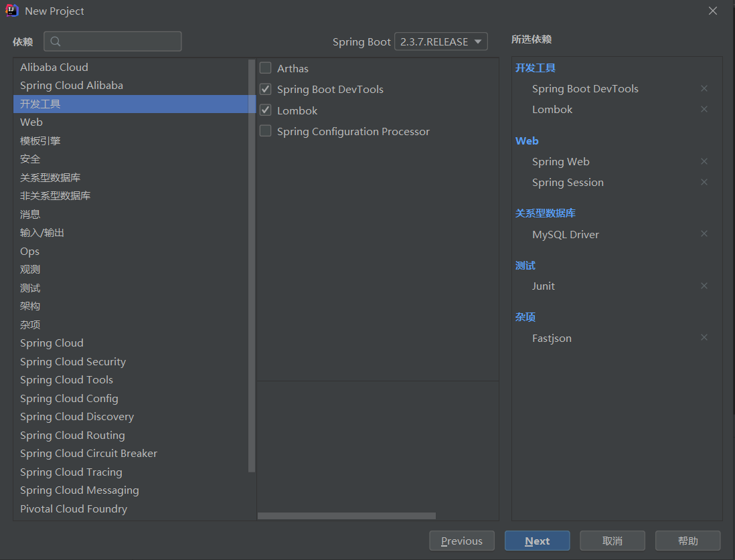This screenshot has width=735, height=560.
Task: Click Spring Session in selected dependencies
Action: [x=568, y=182]
